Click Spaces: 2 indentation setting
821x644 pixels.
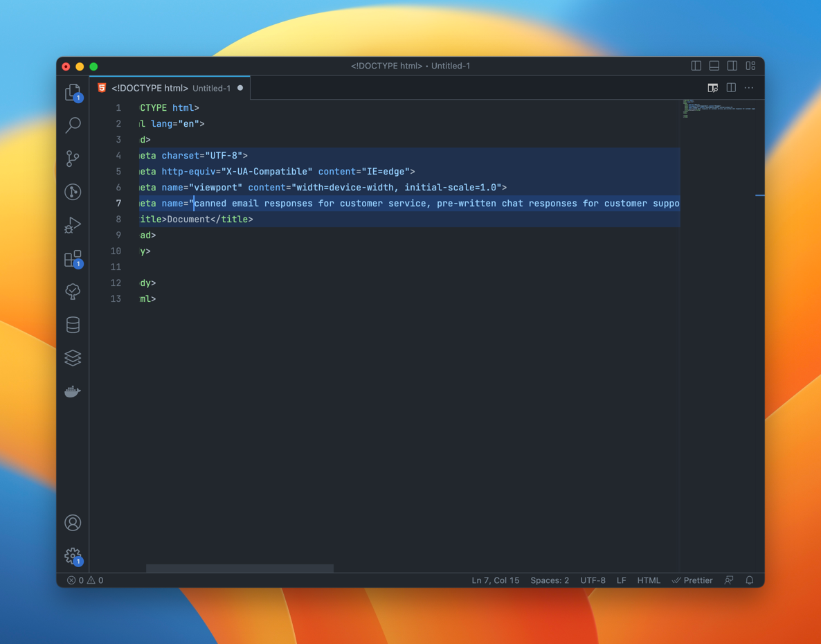pos(550,580)
